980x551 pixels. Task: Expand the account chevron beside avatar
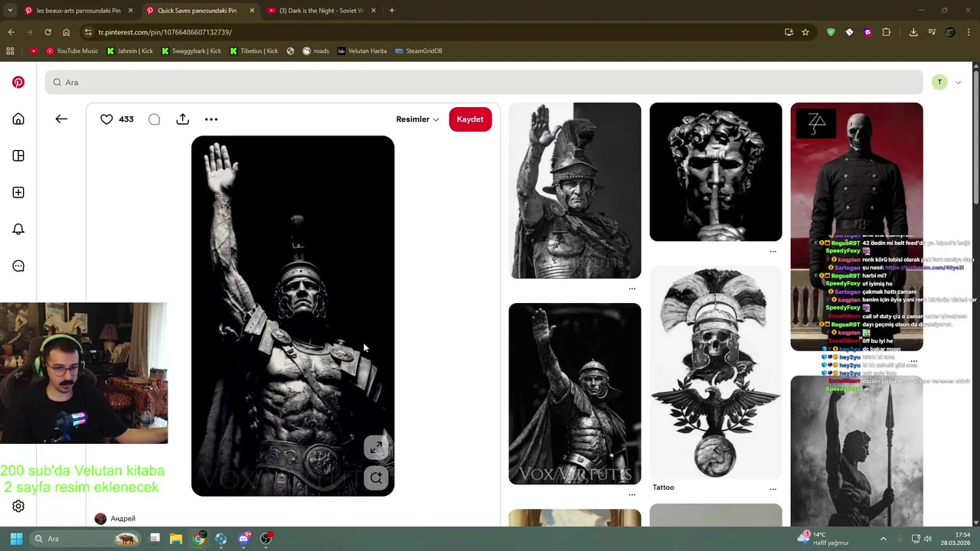(x=958, y=82)
